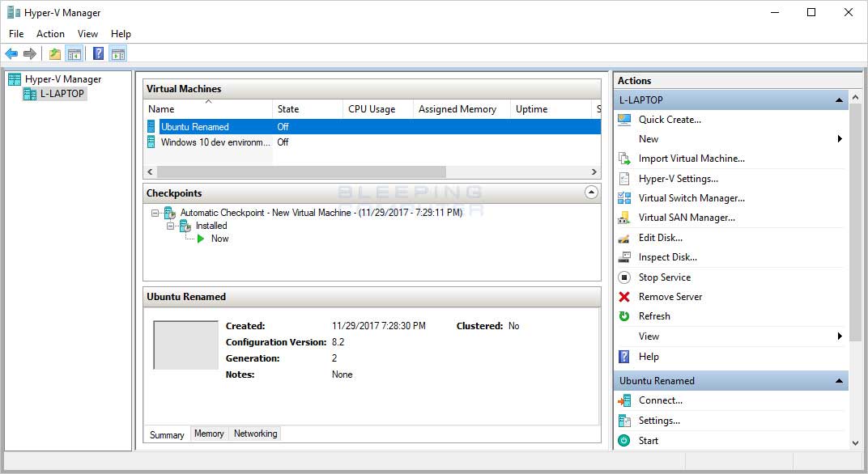Click the Stop Service icon
This screenshot has width=868, height=474.
click(x=624, y=277)
